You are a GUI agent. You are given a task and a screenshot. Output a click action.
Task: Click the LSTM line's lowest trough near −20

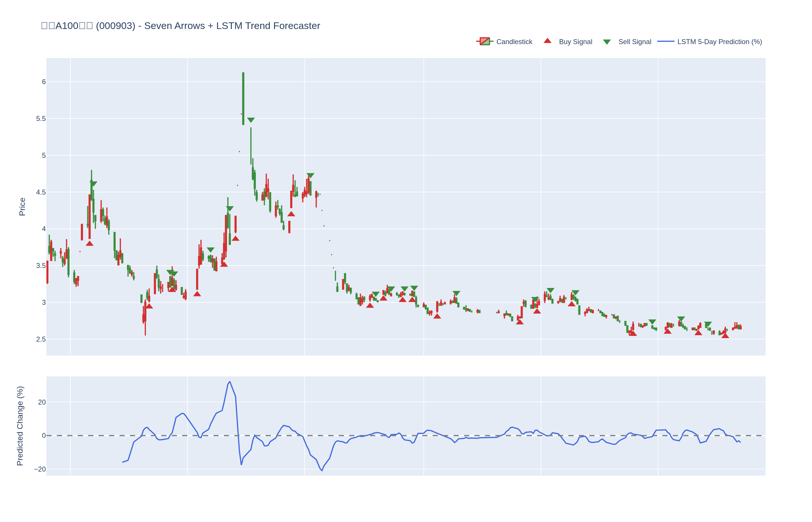coord(322,470)
